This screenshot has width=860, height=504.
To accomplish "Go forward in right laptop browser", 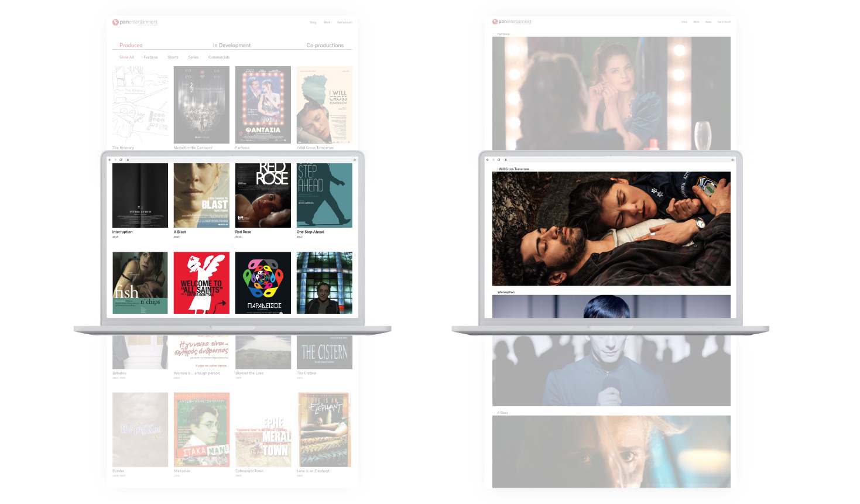I will (493, 160).
